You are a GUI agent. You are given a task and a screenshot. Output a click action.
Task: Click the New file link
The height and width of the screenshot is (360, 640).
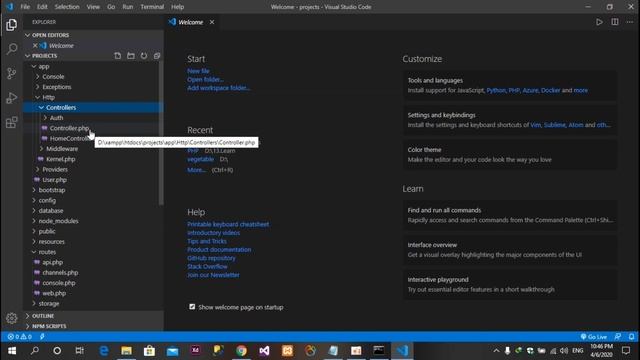pyautogui.click(x=198, y=71)
